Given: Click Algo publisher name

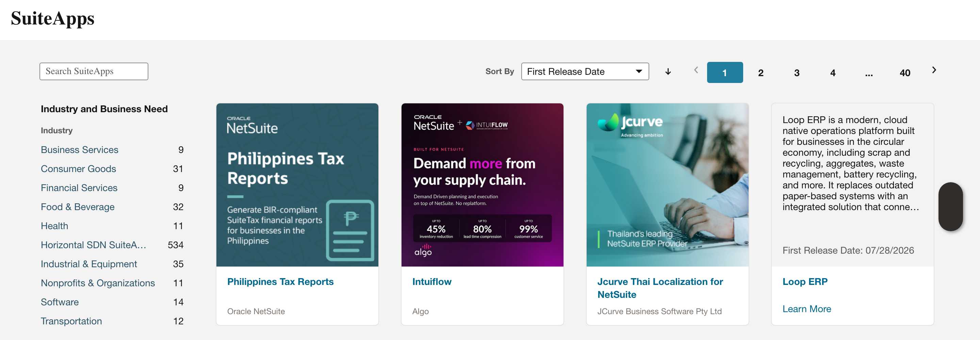Looking at the screenshot, I should point(420,311).
